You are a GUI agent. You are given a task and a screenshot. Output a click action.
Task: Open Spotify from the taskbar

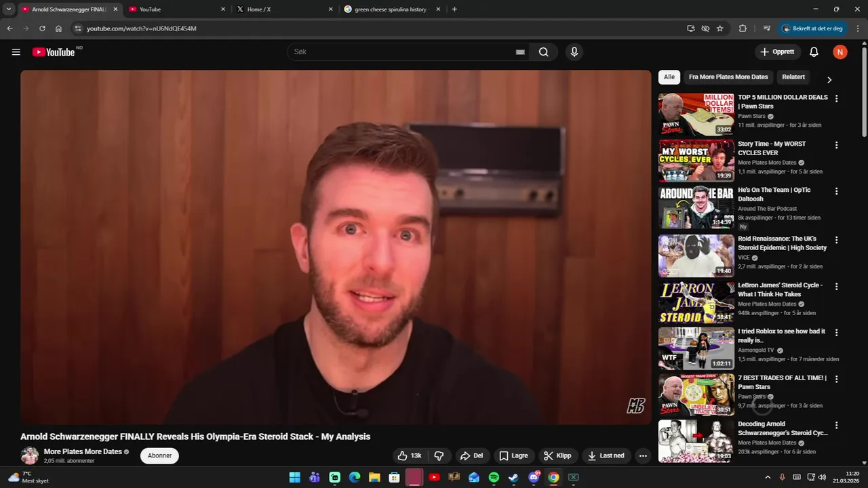[x=494, y=477]
